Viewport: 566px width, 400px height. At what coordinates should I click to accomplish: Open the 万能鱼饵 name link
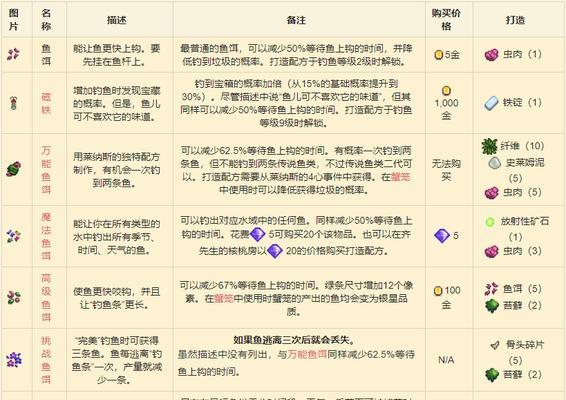pyautogui.click(x=46, y=170)
